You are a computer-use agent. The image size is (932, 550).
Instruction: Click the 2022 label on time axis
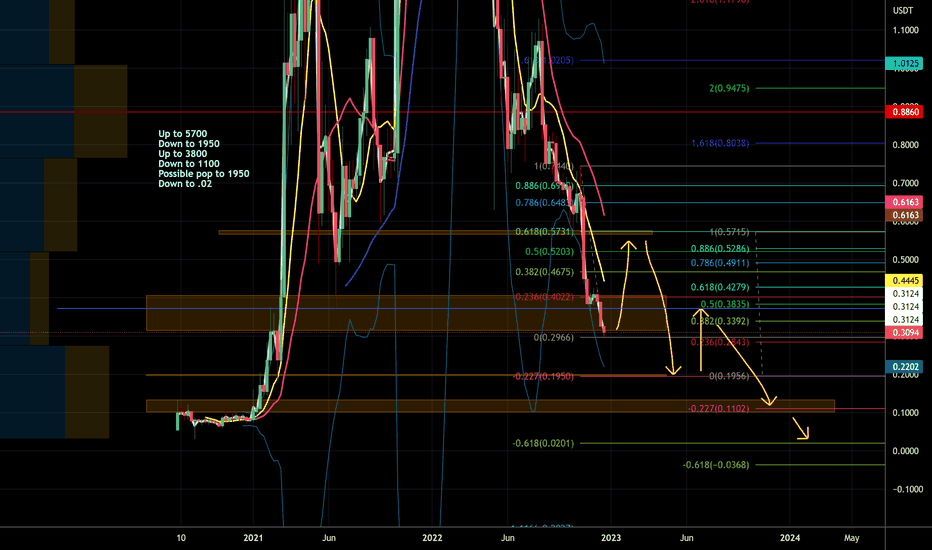point(432,538)
